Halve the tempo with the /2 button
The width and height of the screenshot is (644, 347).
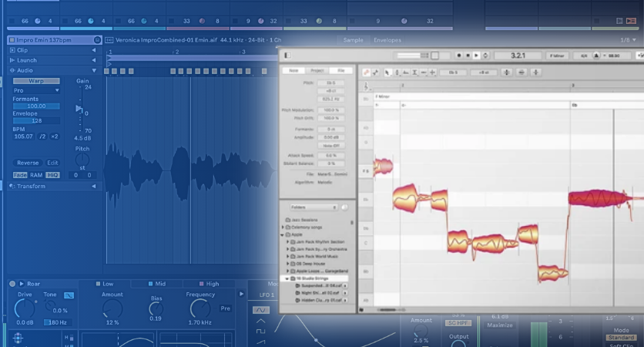click(43, 136)
